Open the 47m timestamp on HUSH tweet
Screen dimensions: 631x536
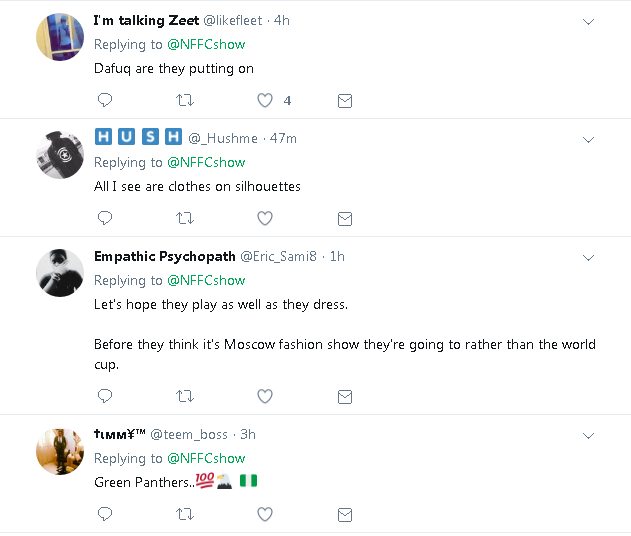click(283, 138)
